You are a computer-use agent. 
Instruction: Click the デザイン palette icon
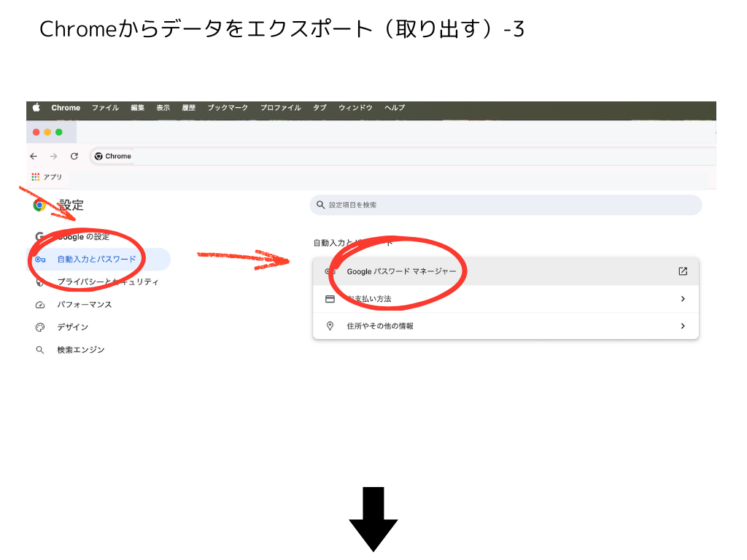(40, 327)
